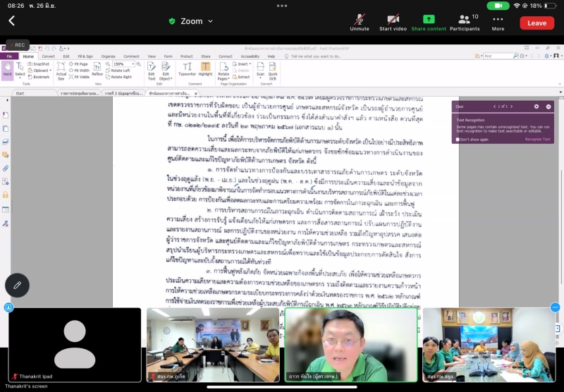Go back using the Zoom back arrow

click(11, 21)
